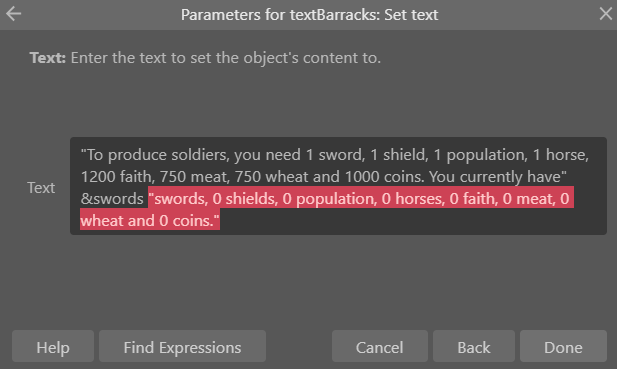Cancel the Set text parameters
Image resolution: width=617 pixels, height=369 pixels.
(380, 346)
